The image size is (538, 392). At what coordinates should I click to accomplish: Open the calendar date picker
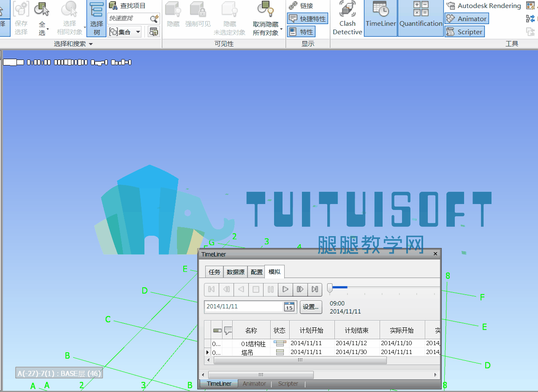(289, 307)
